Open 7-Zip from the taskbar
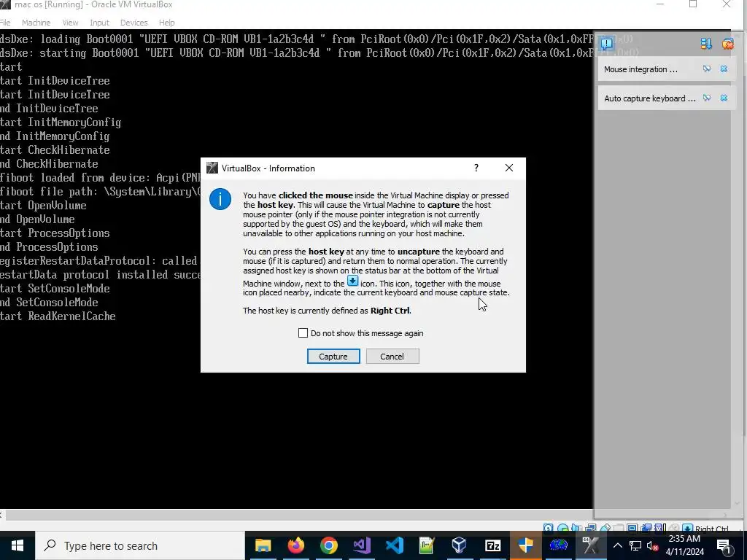Viewport: 747px width, 560px height. 492,545
